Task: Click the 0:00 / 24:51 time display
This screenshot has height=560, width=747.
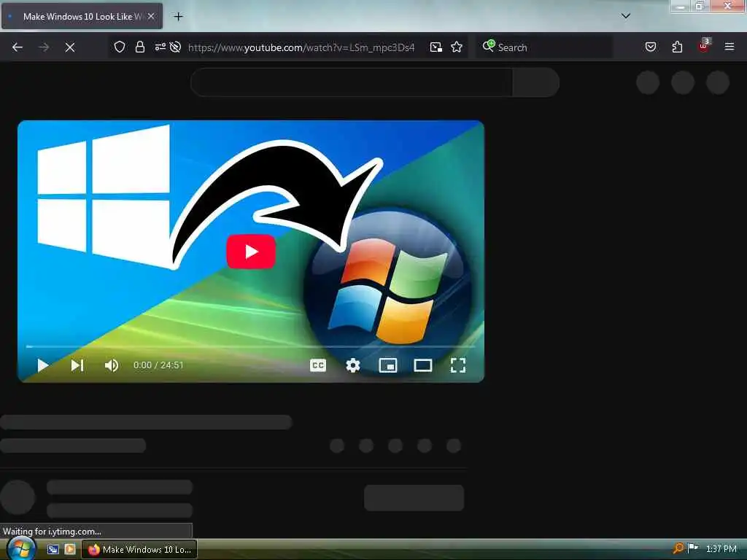Action: [x=158, y=365]
